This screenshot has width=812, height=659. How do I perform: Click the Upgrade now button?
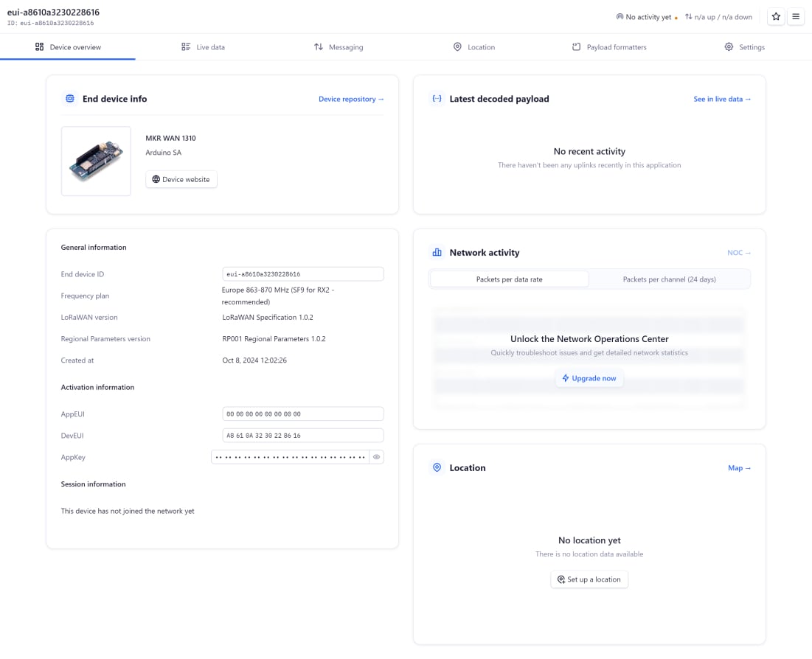[589, 377]
